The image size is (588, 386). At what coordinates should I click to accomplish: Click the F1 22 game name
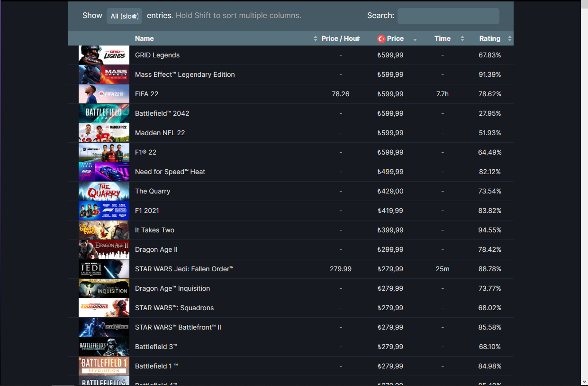pos(145,152)
